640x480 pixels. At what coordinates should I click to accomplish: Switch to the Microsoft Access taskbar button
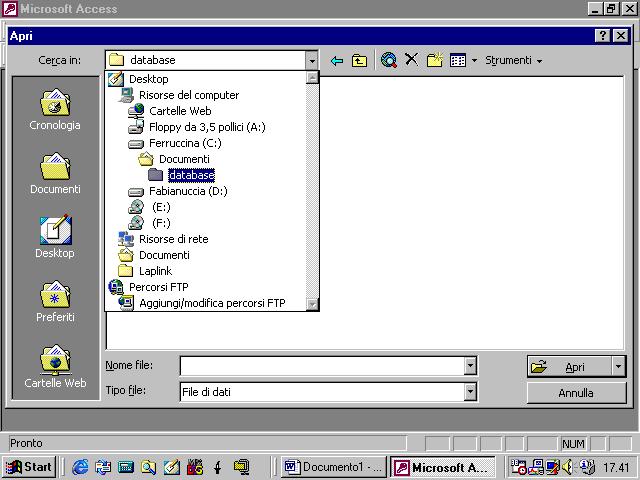point(442,467)
